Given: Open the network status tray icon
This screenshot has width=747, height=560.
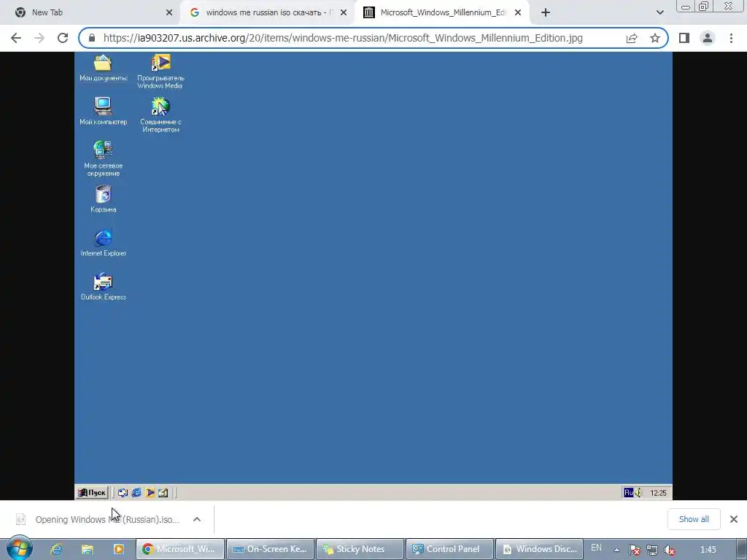Looking at the screenshot, I should point(651,550).
